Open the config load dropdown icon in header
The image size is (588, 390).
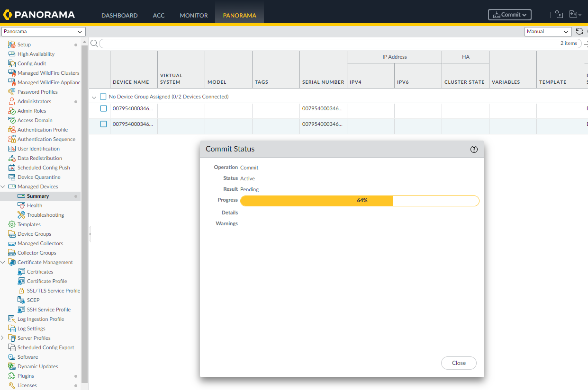[575, 15]
